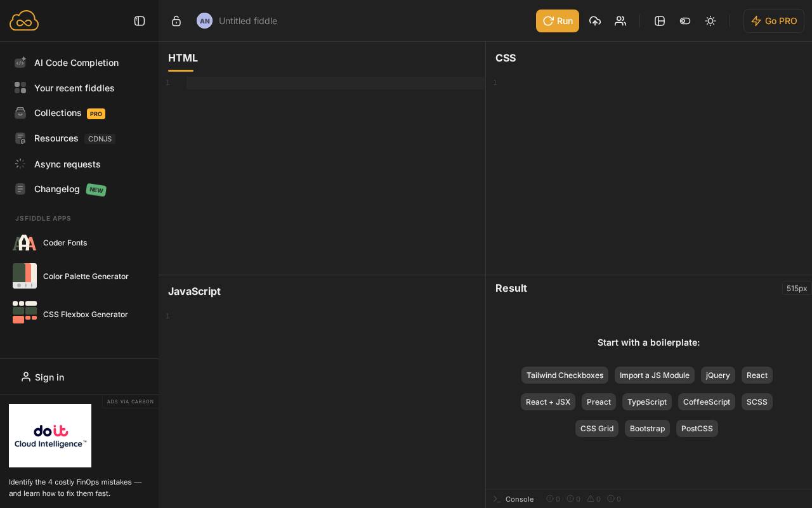Collapse the sidebar with the panel icon

click(140, 21)
